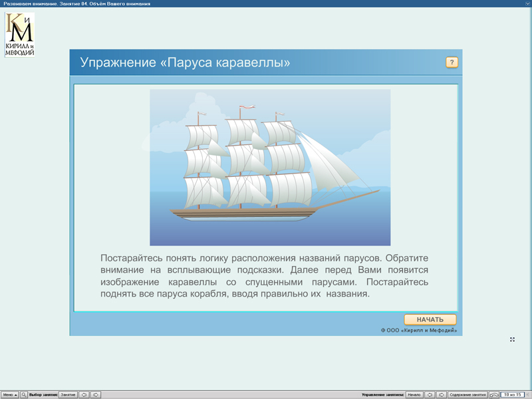The image size is (532, 399).
Task: Open the Меню dropdown
Action: (9, 394)
